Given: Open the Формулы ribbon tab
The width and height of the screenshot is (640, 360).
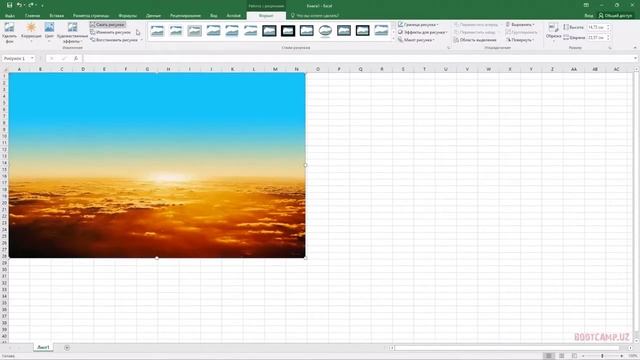Looking at the screenshot, I should (x=128, y=16).
